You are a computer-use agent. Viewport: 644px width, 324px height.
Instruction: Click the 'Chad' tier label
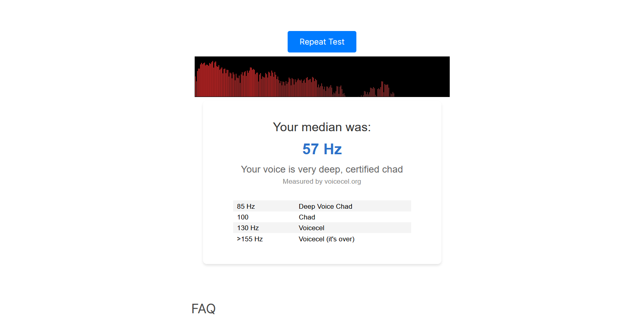(x=307, y=217)
